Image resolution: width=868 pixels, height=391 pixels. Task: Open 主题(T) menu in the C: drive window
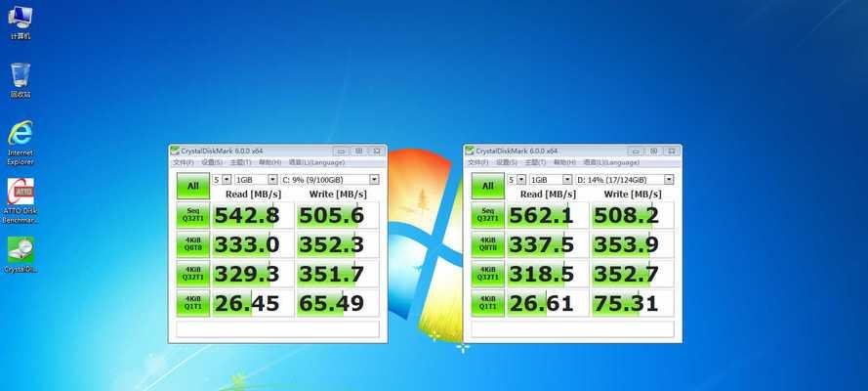pyautogui.click(x=241, y=163)
